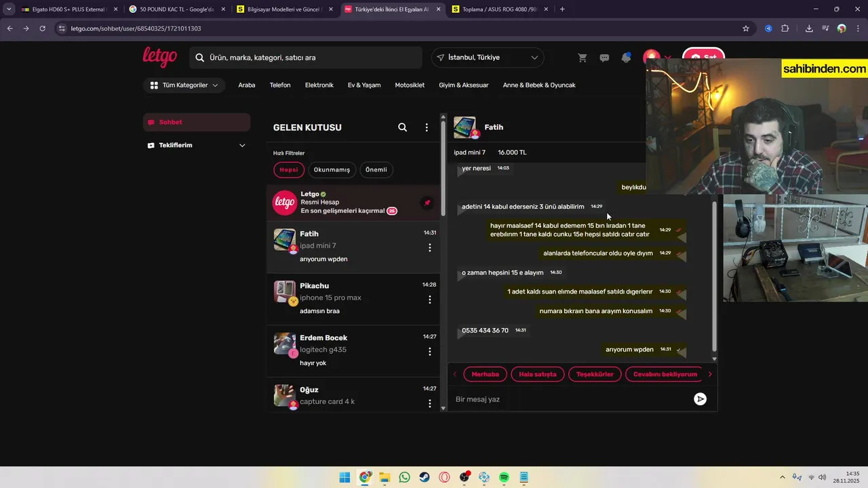Screen dimensions: 868x488
Task: Open the Araba category
Action: pos(247,85)
